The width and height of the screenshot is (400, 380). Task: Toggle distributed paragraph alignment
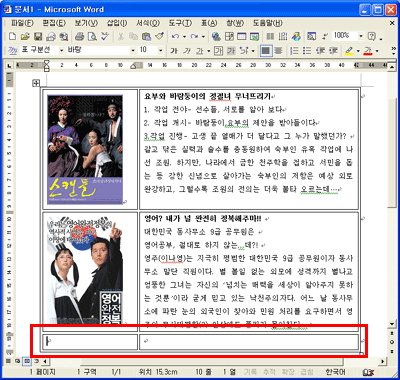tap(278, 51)
